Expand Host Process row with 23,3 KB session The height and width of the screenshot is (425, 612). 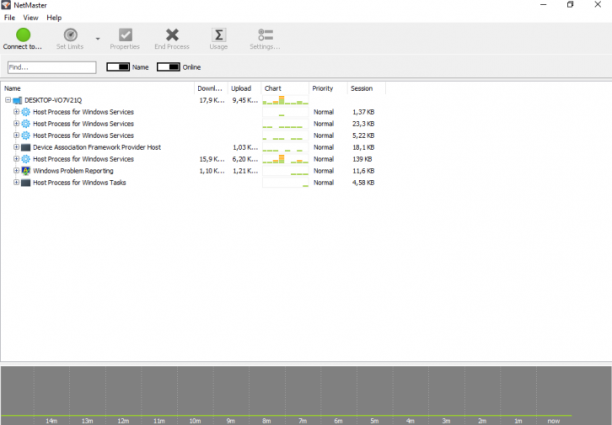(x=16, y=124)
